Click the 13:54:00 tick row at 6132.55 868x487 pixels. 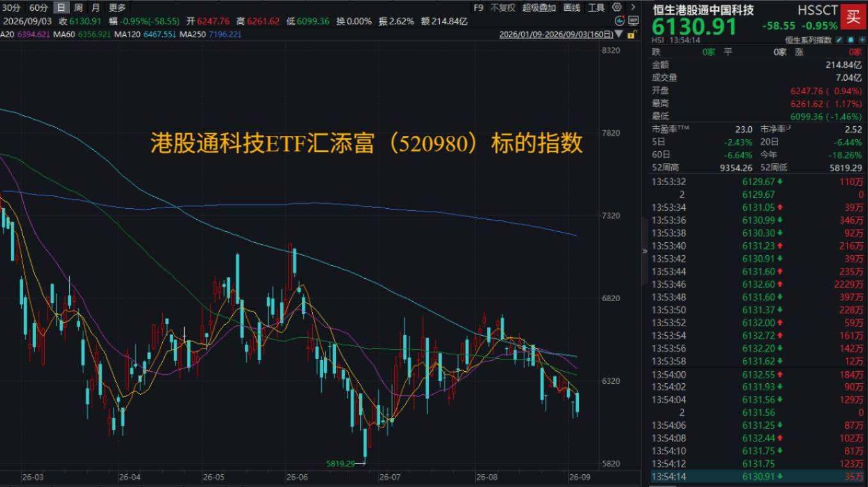point(758,374)
